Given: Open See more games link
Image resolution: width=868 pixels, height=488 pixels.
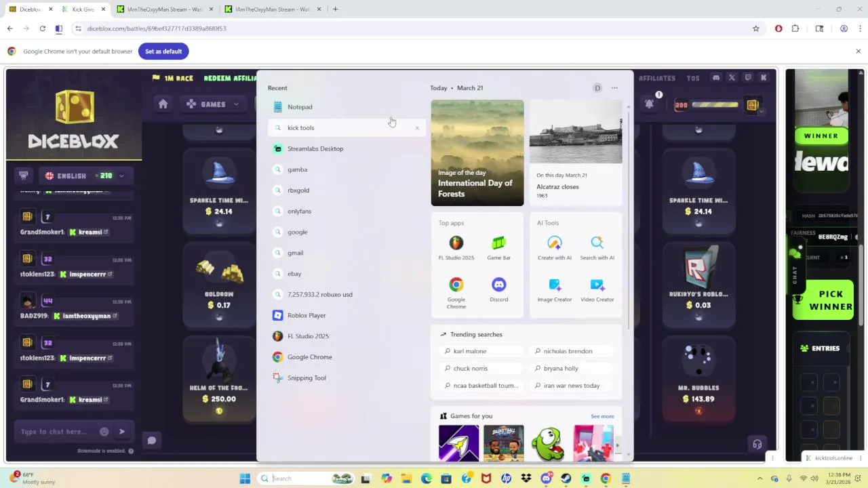Looking at the screenshot, I should [602, 416].
